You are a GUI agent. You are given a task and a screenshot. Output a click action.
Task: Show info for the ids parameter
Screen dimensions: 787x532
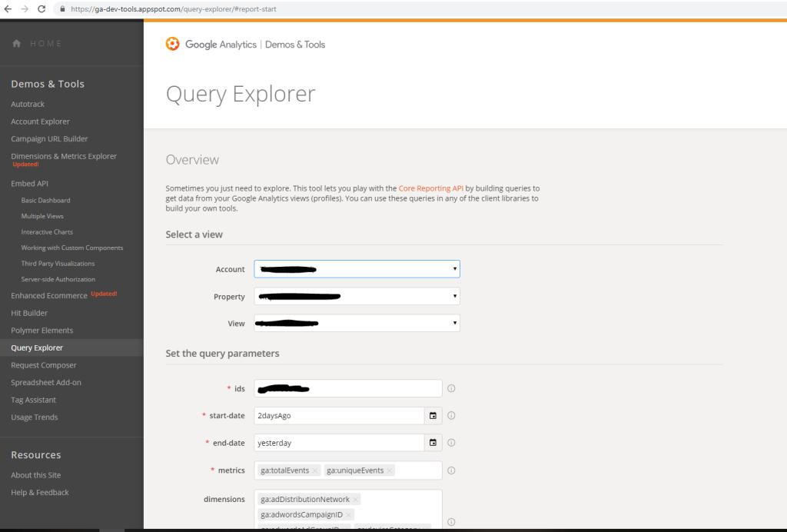point(451,388)
